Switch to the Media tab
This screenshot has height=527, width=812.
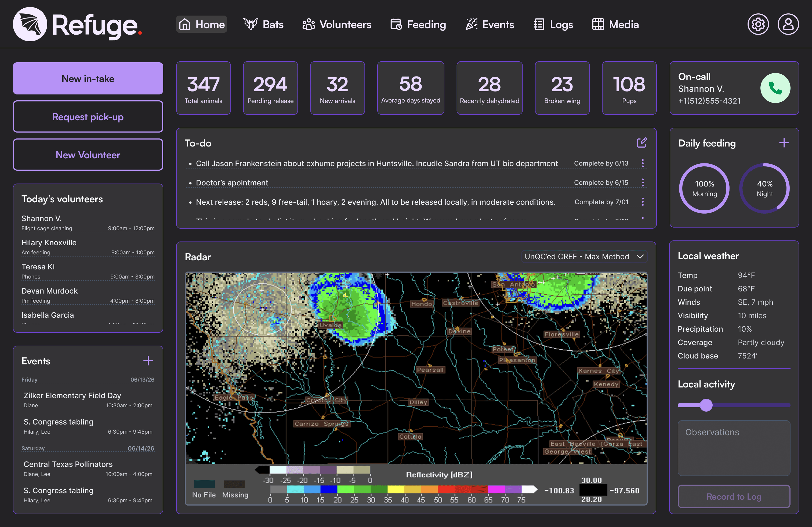click(615, 24)
